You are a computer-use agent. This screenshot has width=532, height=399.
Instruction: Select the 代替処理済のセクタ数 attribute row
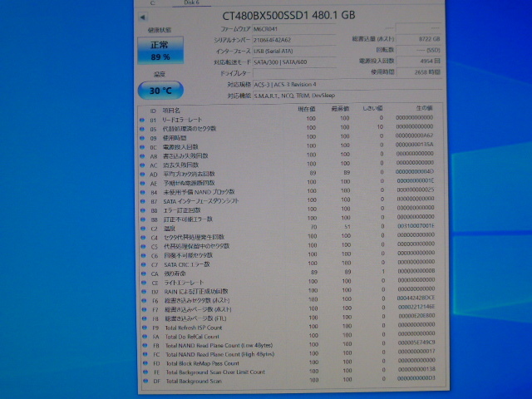click(288, 128)
